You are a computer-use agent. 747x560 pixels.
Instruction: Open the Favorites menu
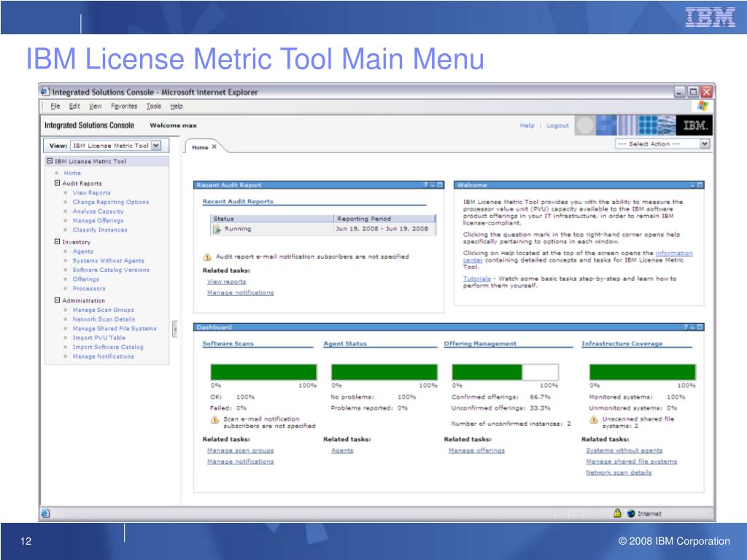pyautogui.click(x=124, y=106)
